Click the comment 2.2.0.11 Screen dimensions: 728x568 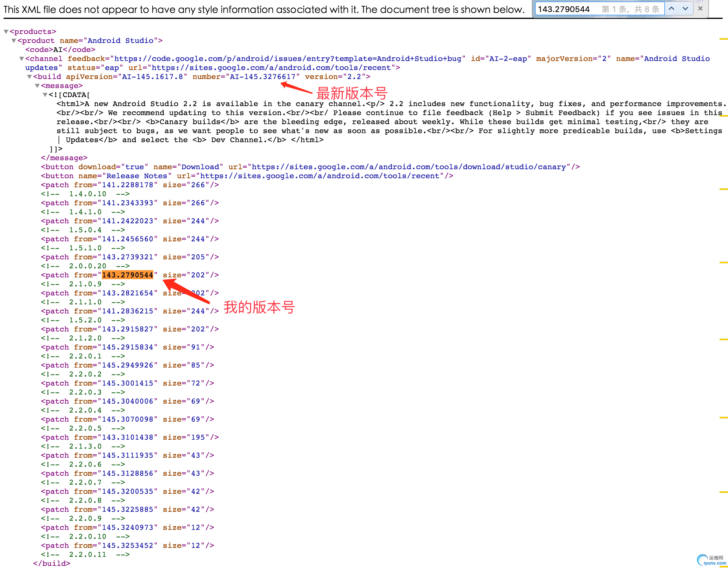(85, 554)
